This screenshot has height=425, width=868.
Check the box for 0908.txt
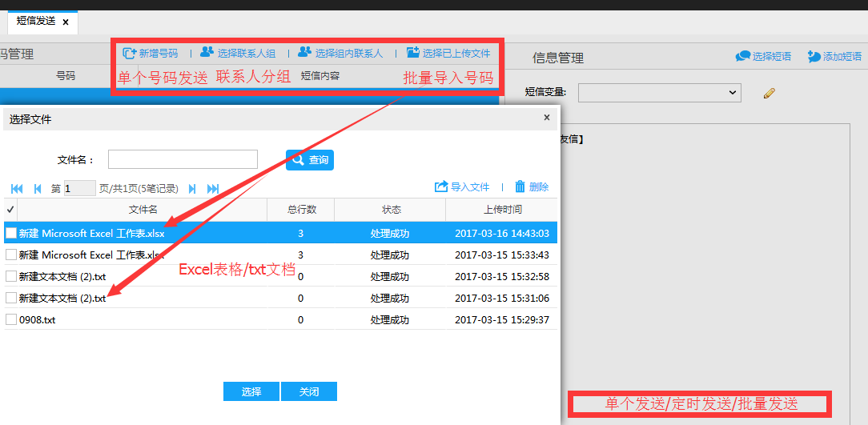coord(11,319)
